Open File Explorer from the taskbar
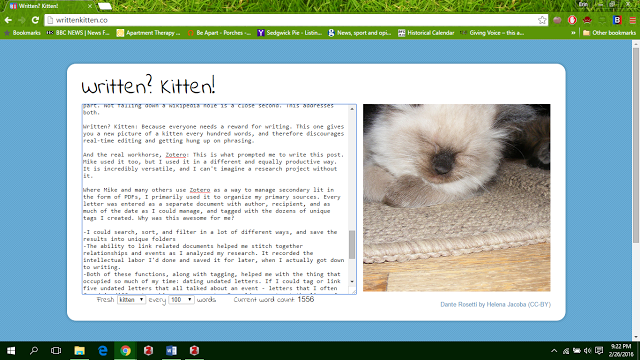The image size is (640, 360). (x=79, y=350)
